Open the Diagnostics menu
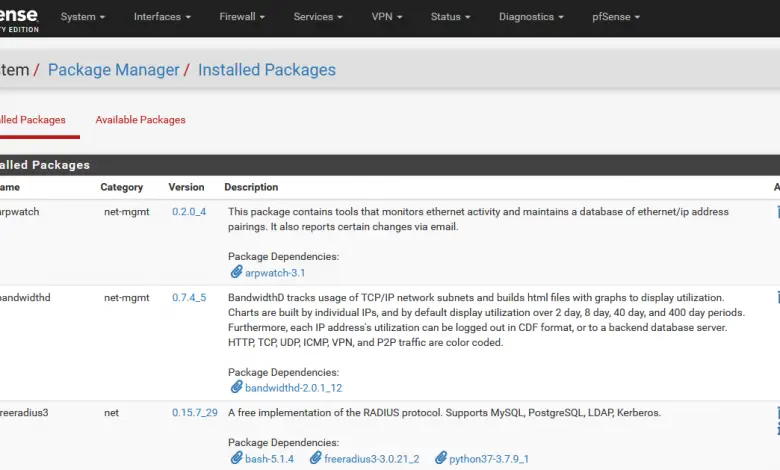 coord(531,17)
